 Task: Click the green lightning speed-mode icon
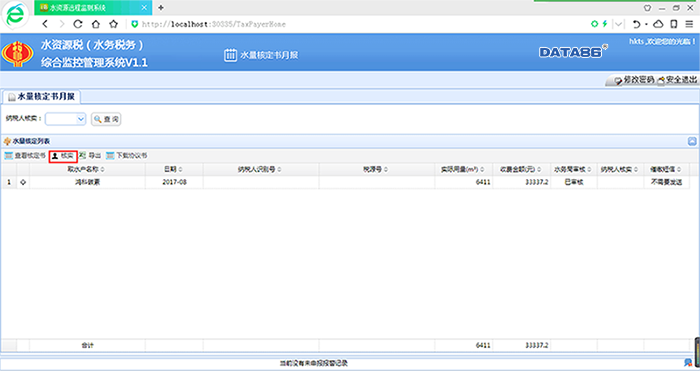click(x=605, y=24)
